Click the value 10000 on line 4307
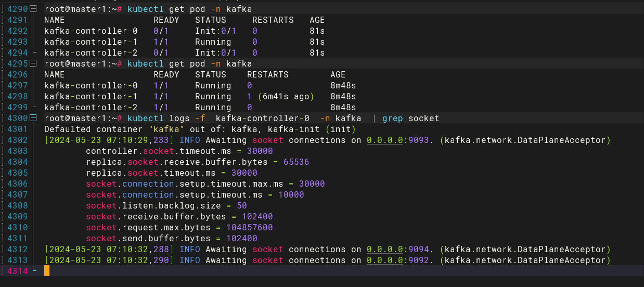644x287 pixels. 291,194
